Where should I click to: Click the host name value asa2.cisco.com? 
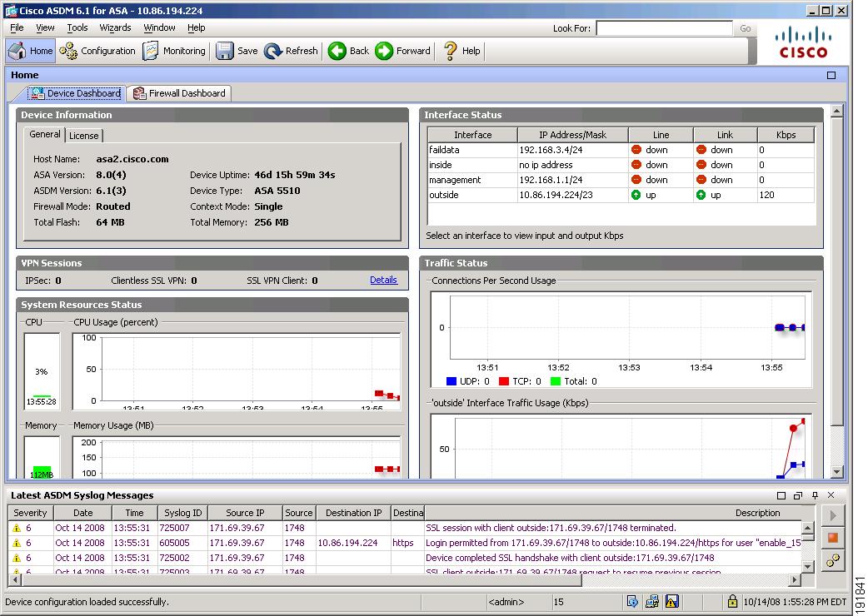click(x=132, y=159)
